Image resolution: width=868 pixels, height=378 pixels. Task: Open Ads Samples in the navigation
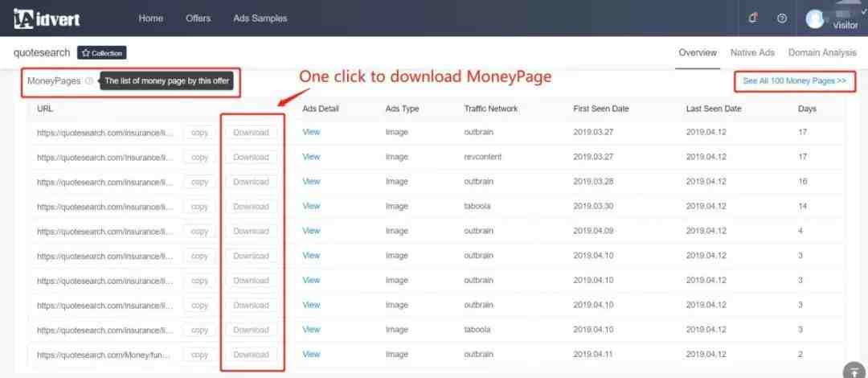pyautogui.click(x=260, y=18)
